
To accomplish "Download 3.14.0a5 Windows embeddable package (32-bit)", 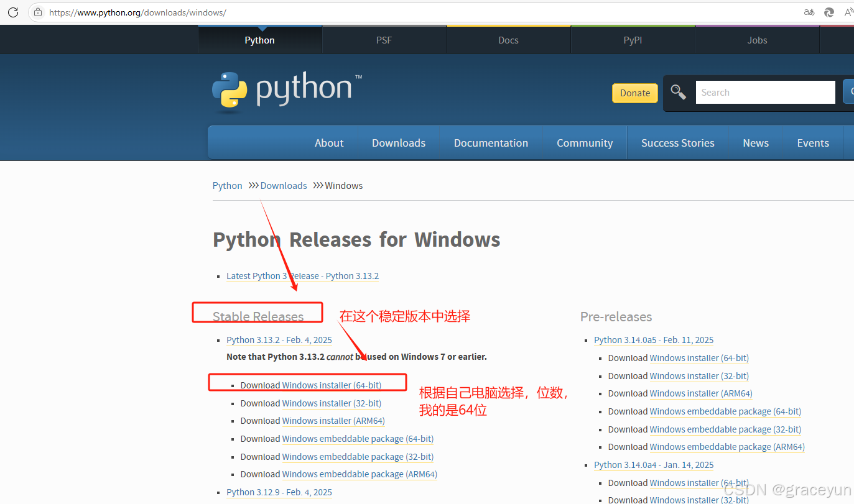I will [x=725, y=429].
